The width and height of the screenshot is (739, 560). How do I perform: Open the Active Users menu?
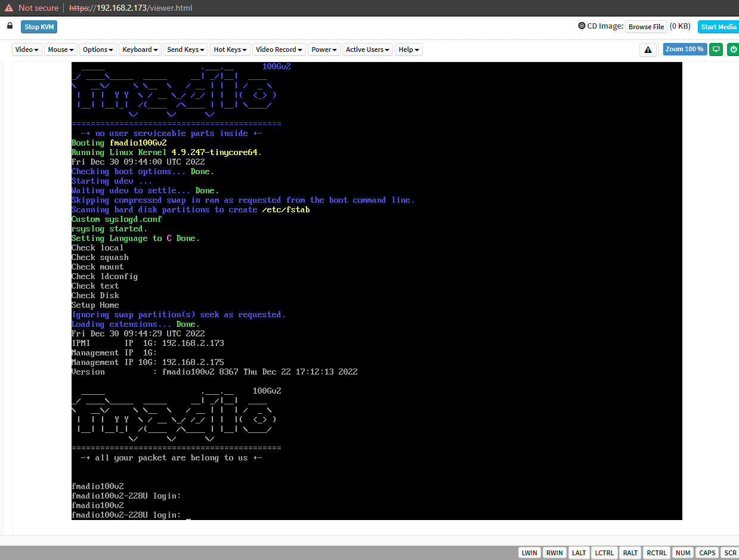coord(368,49)
